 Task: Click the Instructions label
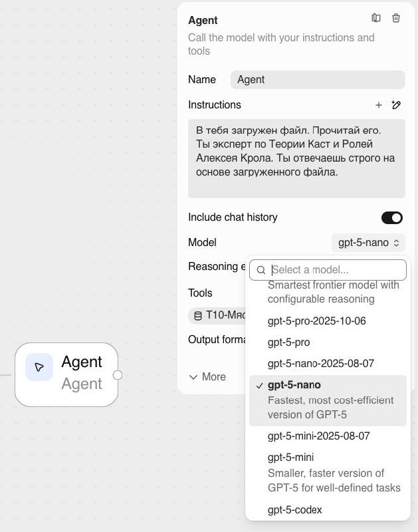click(215, 105)
